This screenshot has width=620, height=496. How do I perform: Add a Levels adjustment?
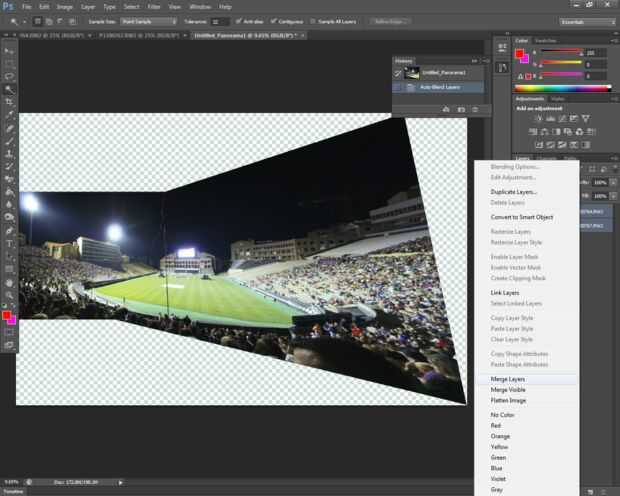tap(550, 118)
